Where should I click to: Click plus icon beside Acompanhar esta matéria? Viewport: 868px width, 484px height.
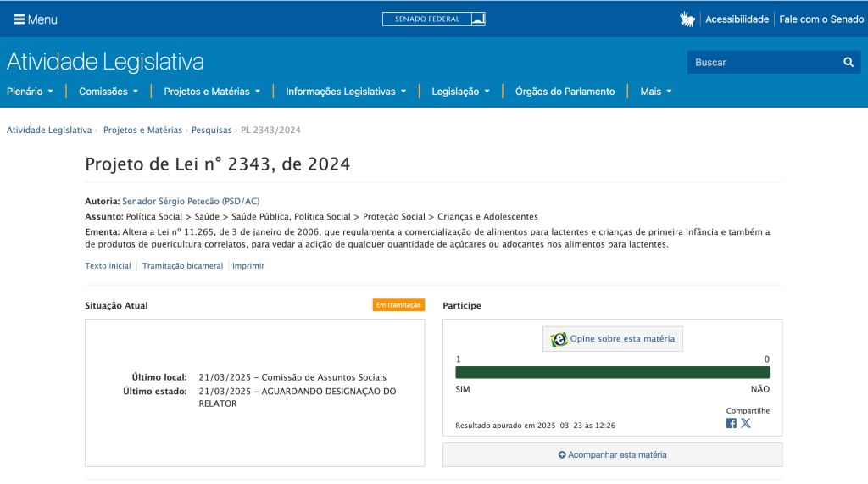[x=562, y=455]
